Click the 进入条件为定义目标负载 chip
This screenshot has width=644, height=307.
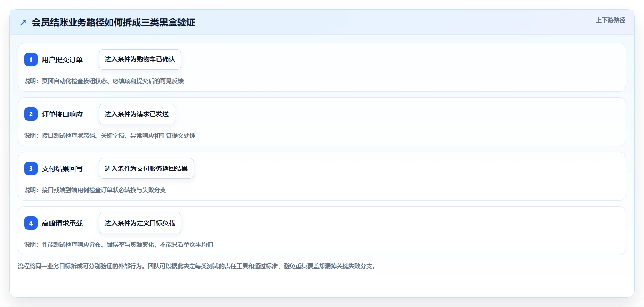(140, 223)
